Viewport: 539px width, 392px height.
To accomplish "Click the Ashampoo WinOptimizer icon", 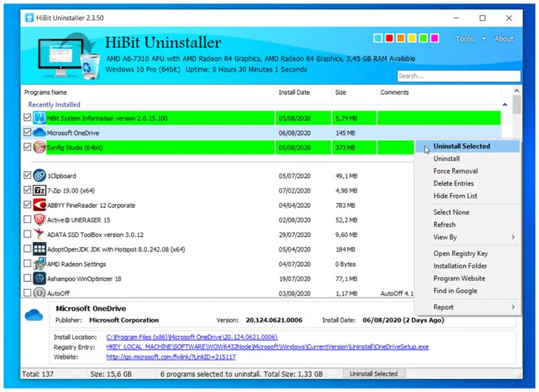I will (39, 278).
